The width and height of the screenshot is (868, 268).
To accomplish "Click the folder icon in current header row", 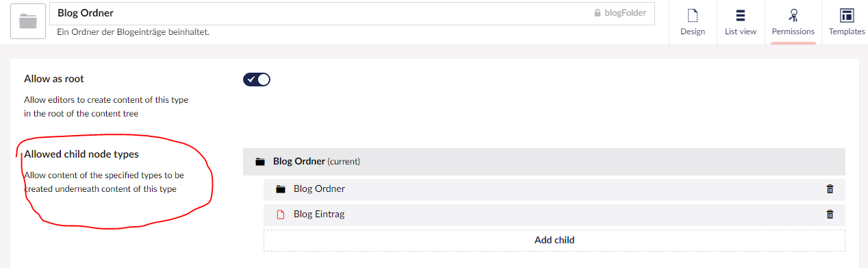I will (x=259, y=162).
